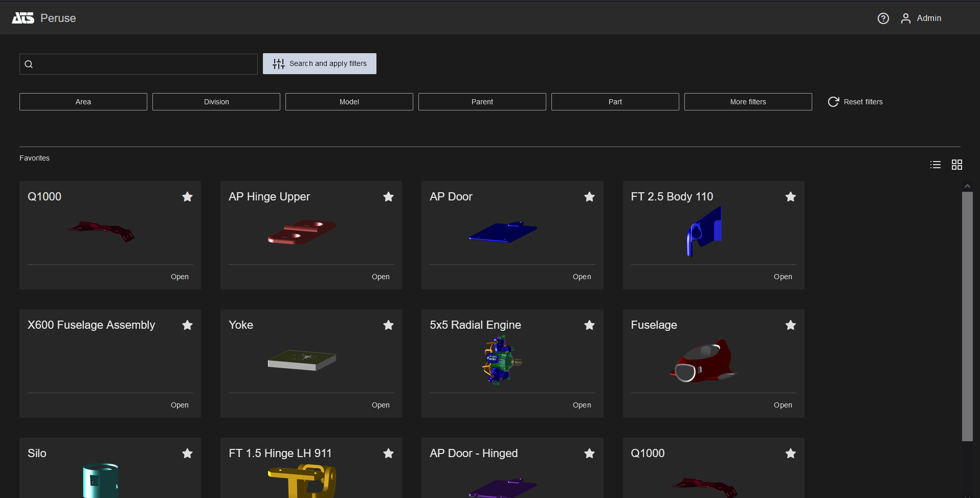980x498 pixels.
Task: Toggle favorite star on 5x5 Radial Engine
Action: (589, 325)
